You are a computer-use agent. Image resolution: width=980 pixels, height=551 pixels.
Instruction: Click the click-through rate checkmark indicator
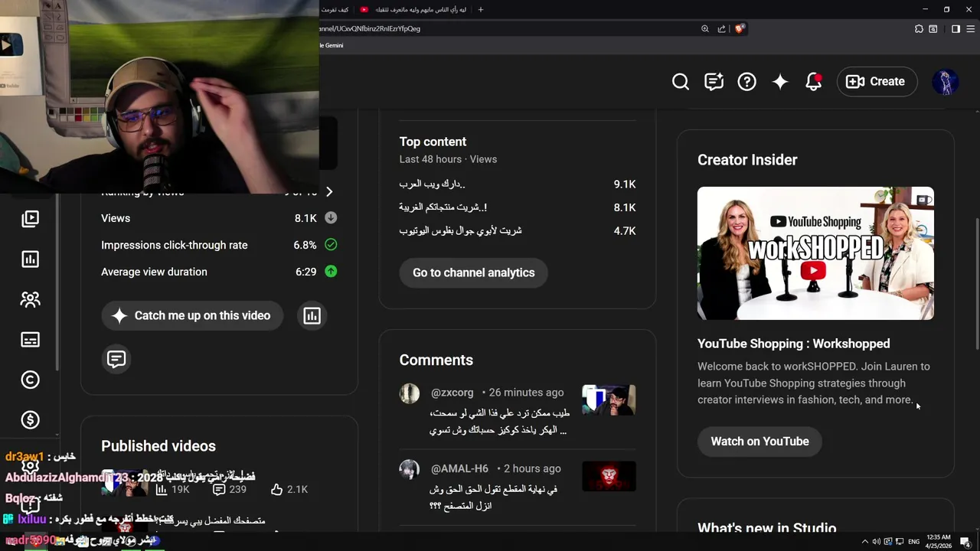(x=331, y=245)
